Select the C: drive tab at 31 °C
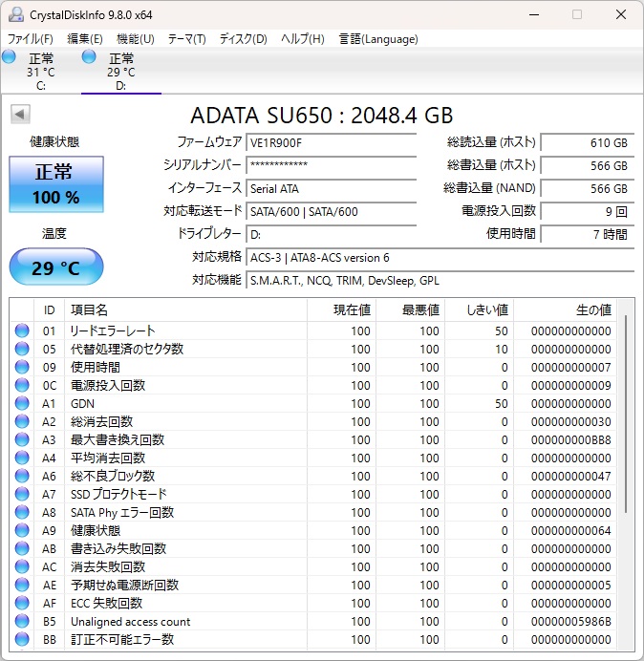 40,71
